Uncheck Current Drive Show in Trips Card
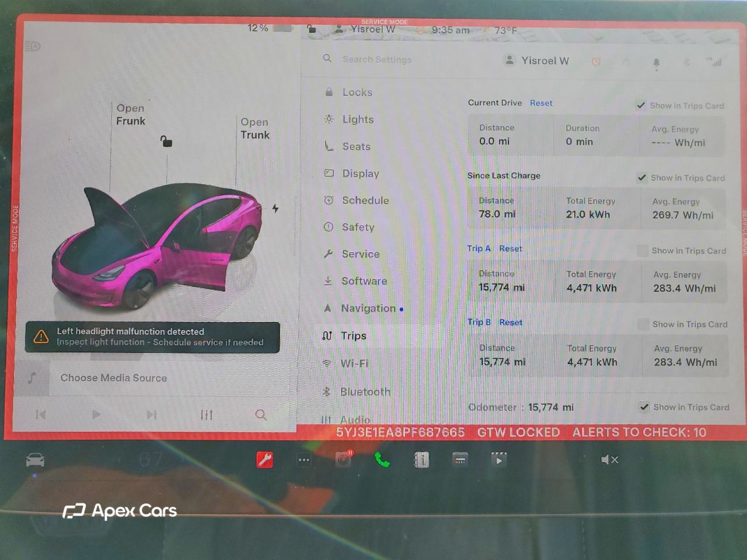This screenshot has width=747, height=560. tap(641, 106)
